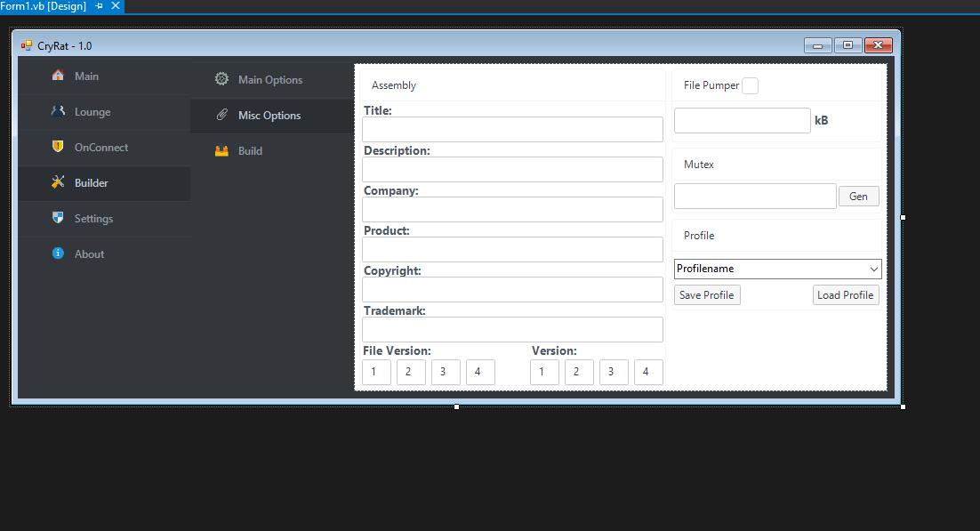This screenshot has height=531, width=980.
Task: Click Version third box
Action: pyautogui.click(x=614, y=372)
